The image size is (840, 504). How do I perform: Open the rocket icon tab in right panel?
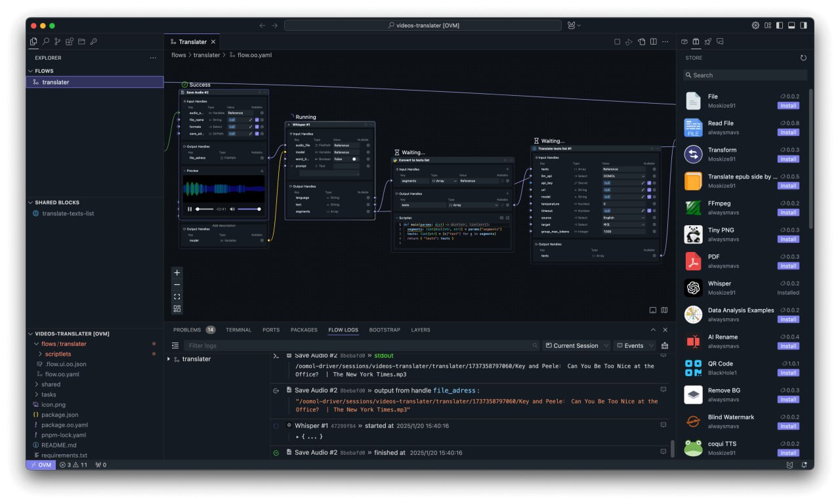tap(708, 41)
